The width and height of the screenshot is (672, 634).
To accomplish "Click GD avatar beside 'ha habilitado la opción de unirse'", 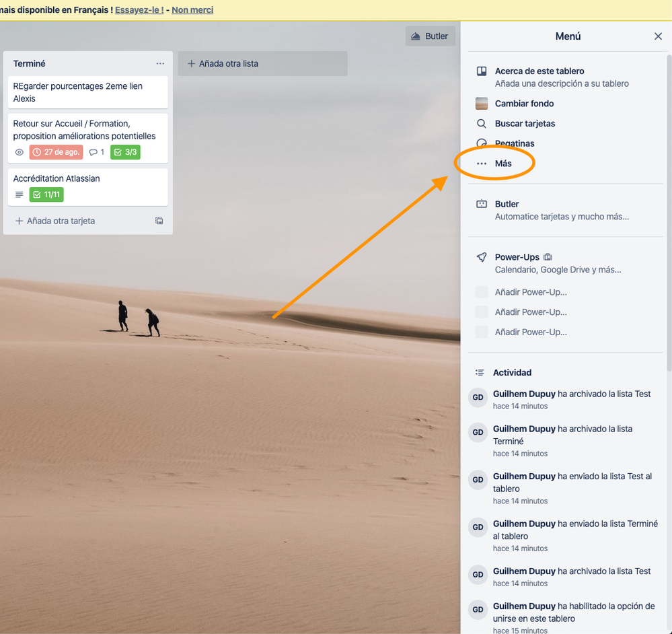I will pos(478,610).
